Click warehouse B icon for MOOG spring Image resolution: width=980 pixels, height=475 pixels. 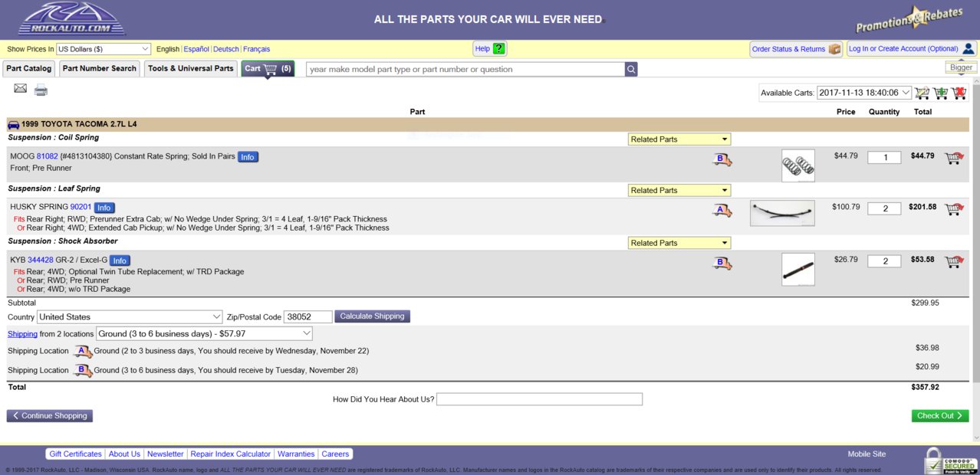722,159
